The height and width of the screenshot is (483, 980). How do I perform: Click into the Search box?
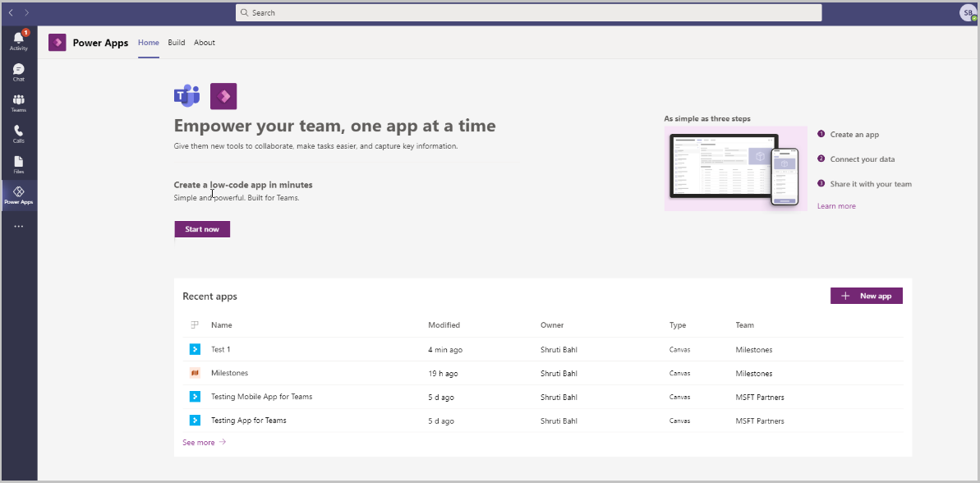point(529,12)
